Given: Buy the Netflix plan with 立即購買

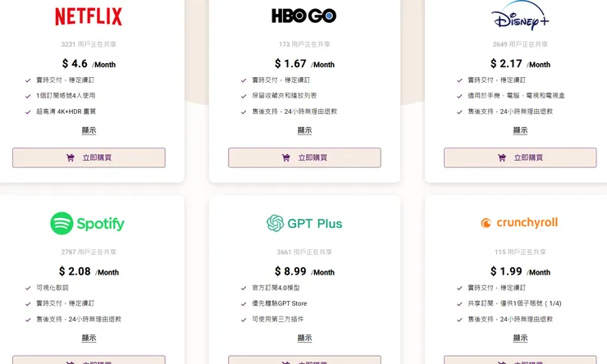Looking at the screenshot, I should 89,157.
